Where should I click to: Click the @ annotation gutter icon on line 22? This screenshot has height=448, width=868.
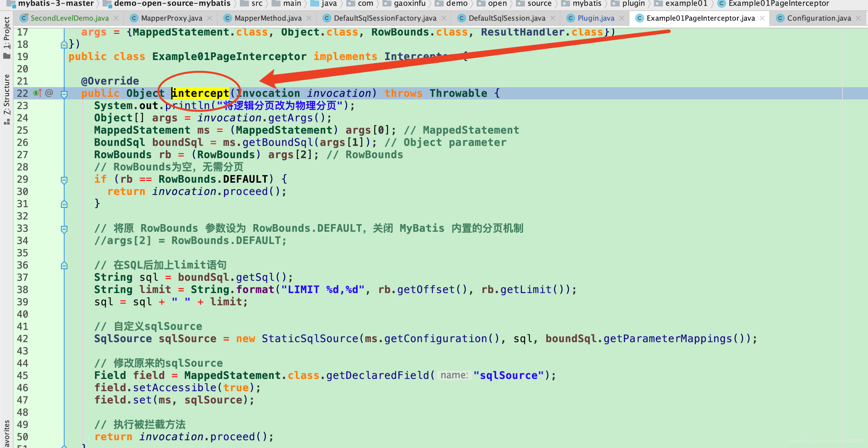point(49,93)
